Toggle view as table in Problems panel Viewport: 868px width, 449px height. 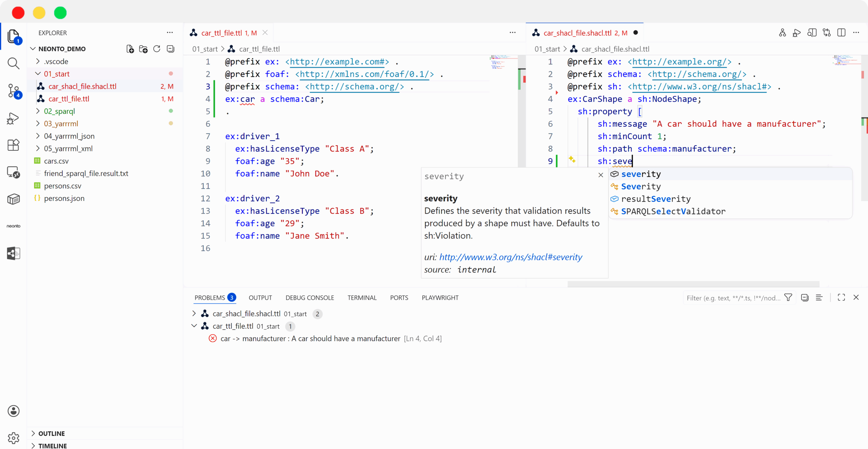point(819,298)
